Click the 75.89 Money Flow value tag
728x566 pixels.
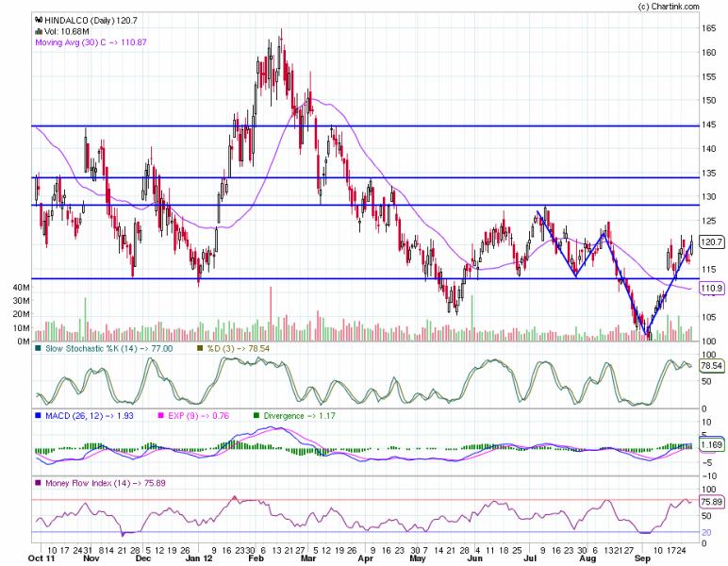pos(713,502)
